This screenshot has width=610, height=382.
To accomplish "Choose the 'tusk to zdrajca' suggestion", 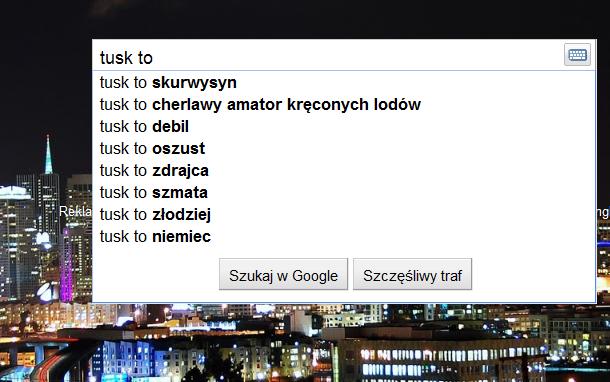I will [344, 170].
